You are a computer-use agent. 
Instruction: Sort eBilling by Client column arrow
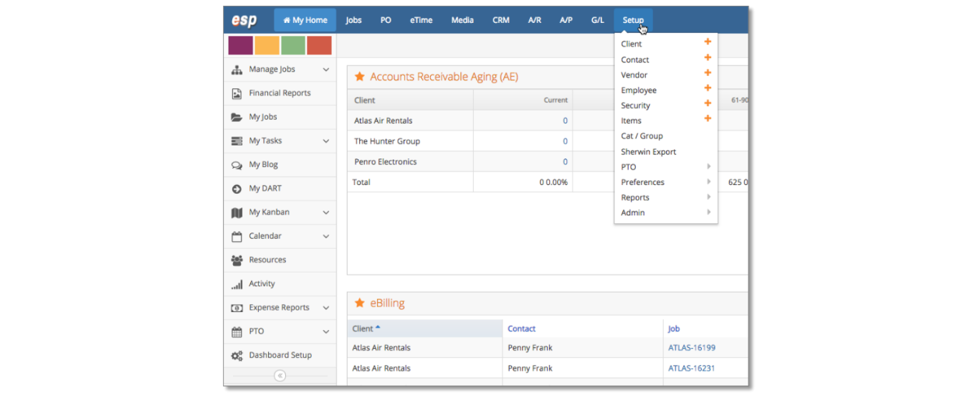[378, 328]
